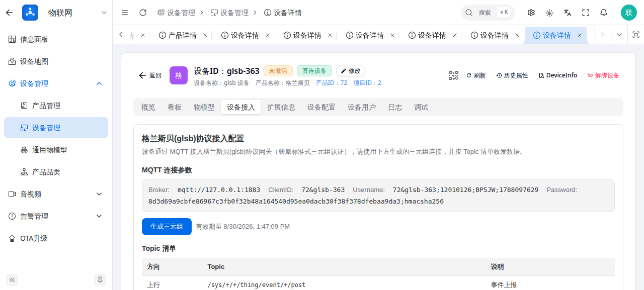The width and height of the screenshot is (644, 290).
Task: Open OTA升级 in the sidebar
Action: coord(56,238)
